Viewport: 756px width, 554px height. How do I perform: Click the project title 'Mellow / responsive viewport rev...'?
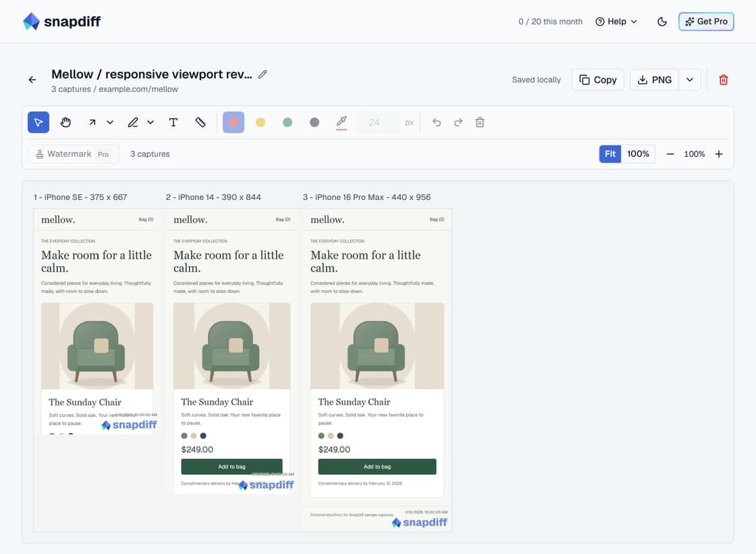pos(152,74)
